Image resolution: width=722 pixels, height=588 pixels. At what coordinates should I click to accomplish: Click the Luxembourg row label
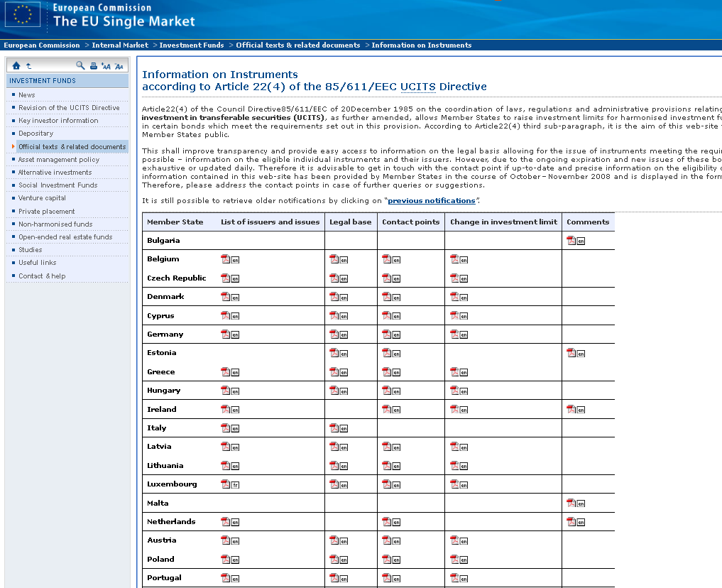pos(173,484)
